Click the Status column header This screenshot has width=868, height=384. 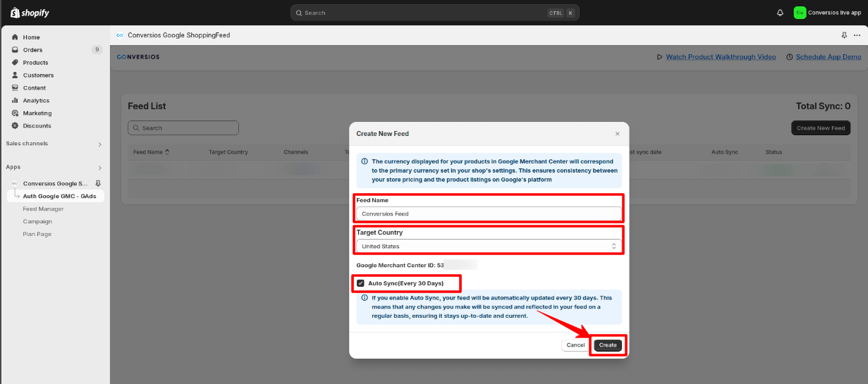coord(774,152)
